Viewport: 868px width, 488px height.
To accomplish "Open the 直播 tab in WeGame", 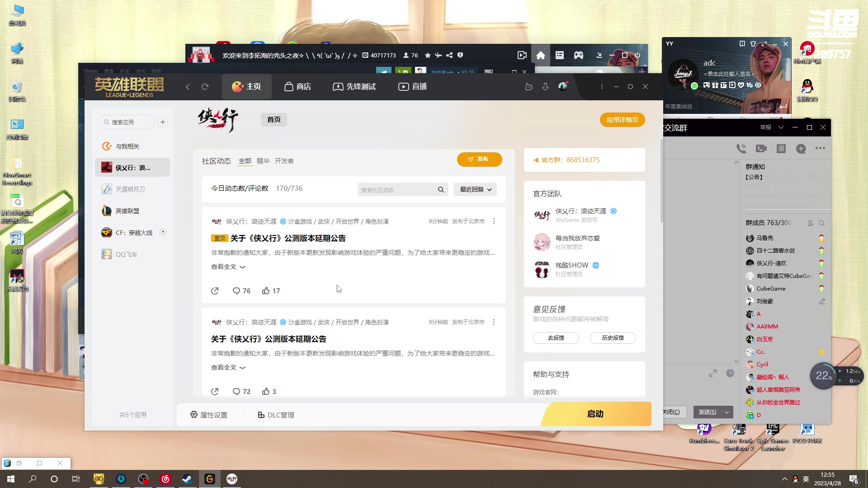I will [412, 86].
